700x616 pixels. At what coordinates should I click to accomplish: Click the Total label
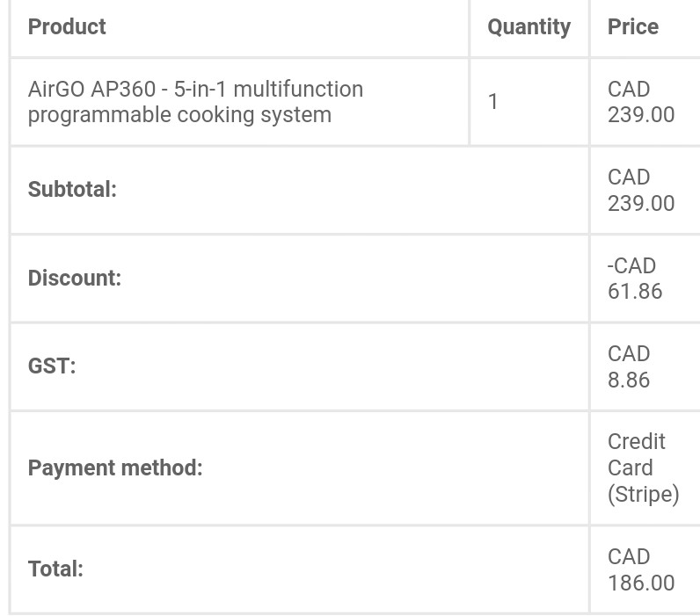click(x=55, y=569)
